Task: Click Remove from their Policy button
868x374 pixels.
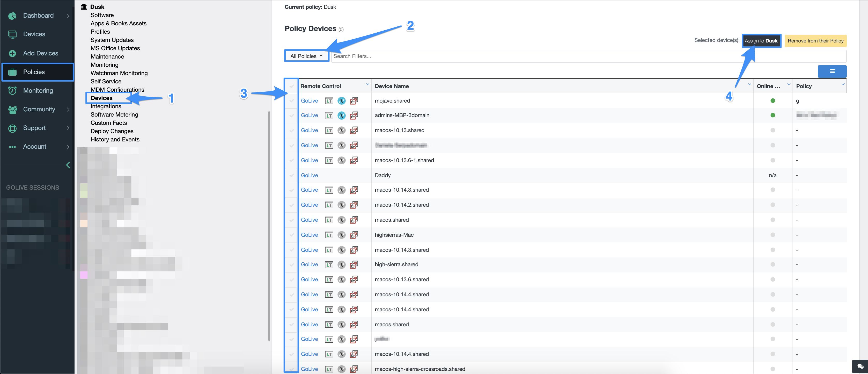Action: point(815,41)
